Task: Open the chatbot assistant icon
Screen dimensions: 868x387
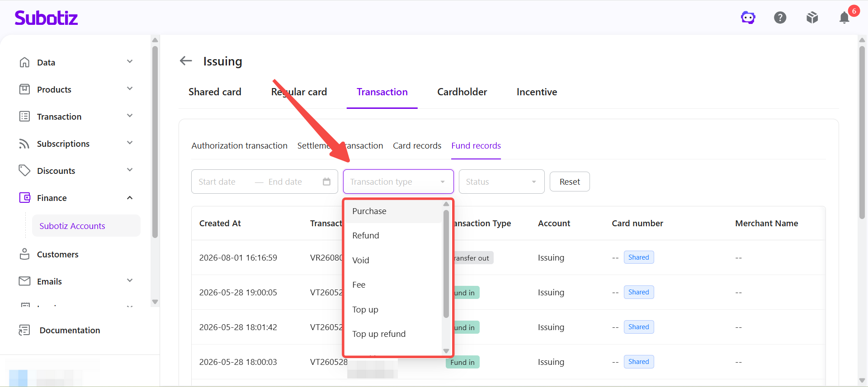Action: (x=748, y=18)
